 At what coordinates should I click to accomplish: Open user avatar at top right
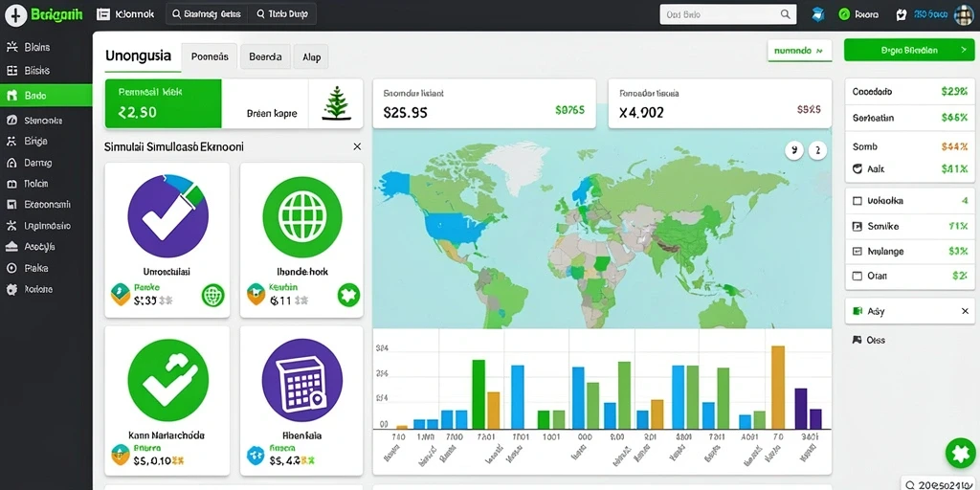tap(964, 14)
